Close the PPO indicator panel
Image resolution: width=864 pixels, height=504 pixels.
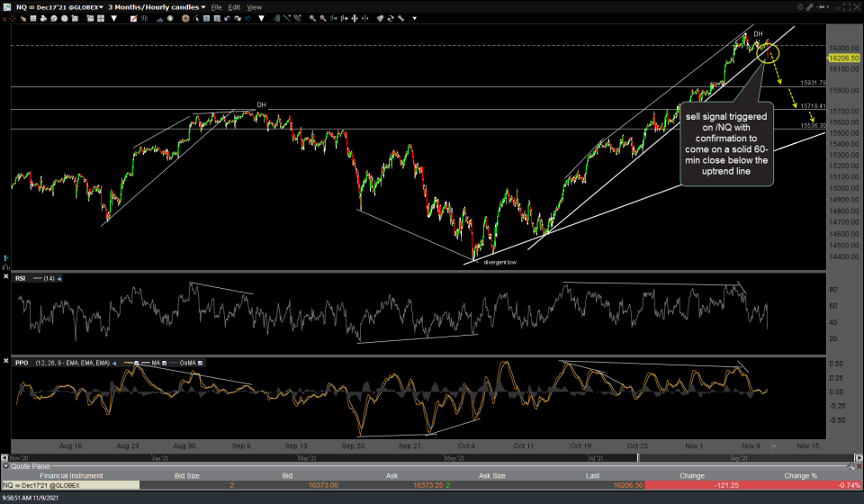pyautogui.click(x=5, y=361)
